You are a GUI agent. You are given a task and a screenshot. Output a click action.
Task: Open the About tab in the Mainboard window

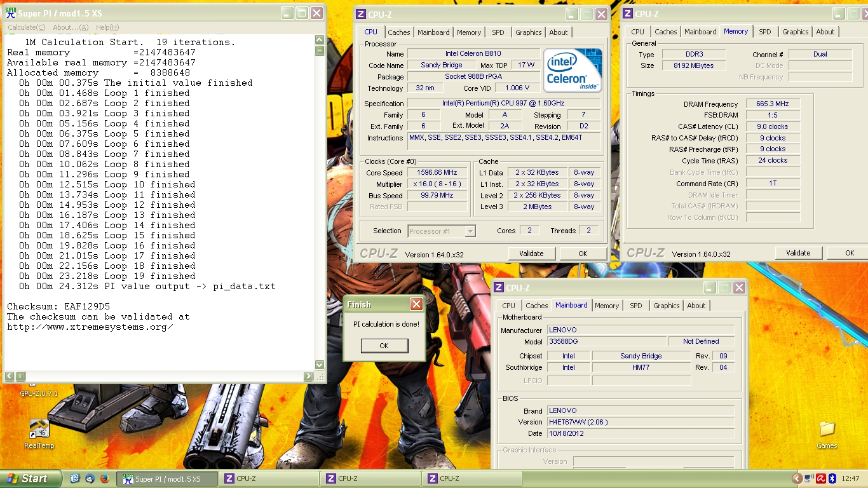click(696, 306)
